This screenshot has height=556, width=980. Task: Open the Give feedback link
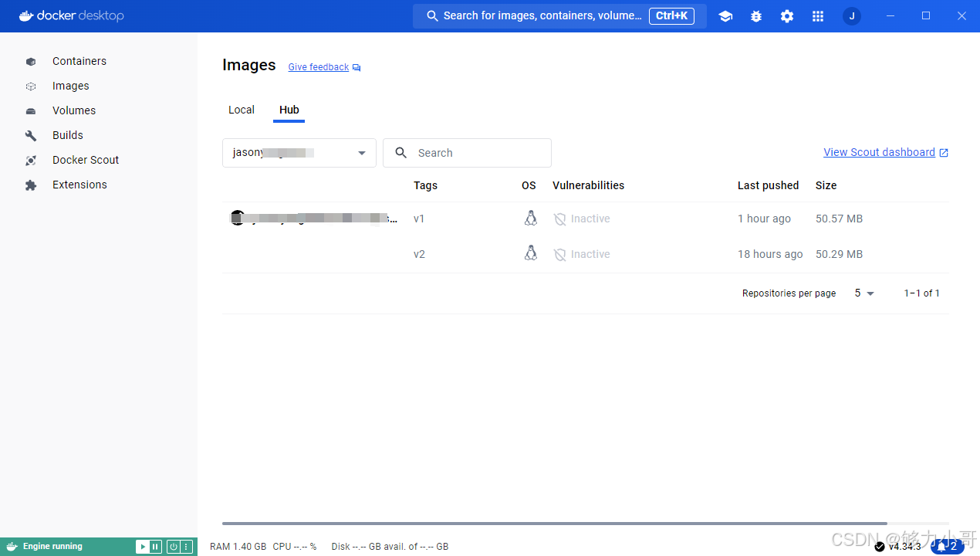[x=318, y=66]
